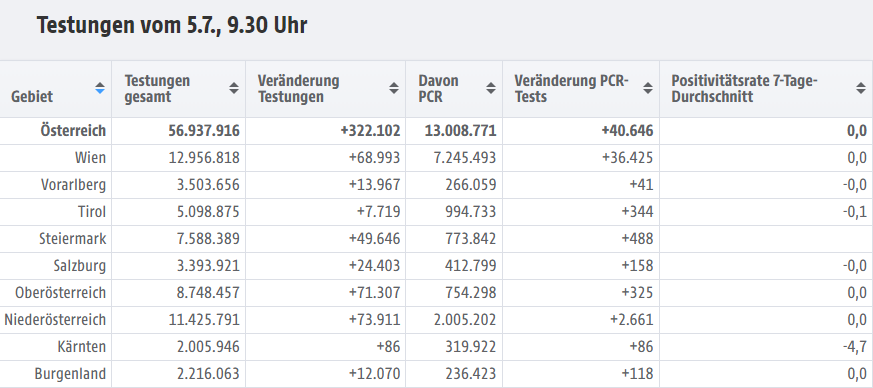Click the Steiermark row name
The height and width of the screenshot is (388, 873).
(x=72, y=239)
